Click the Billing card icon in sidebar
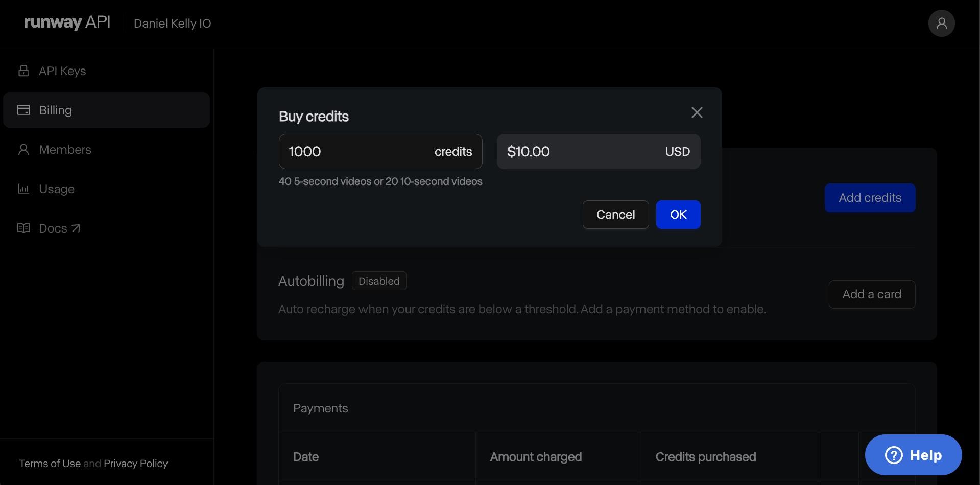 pyautogui.click(x=23, y=110)
